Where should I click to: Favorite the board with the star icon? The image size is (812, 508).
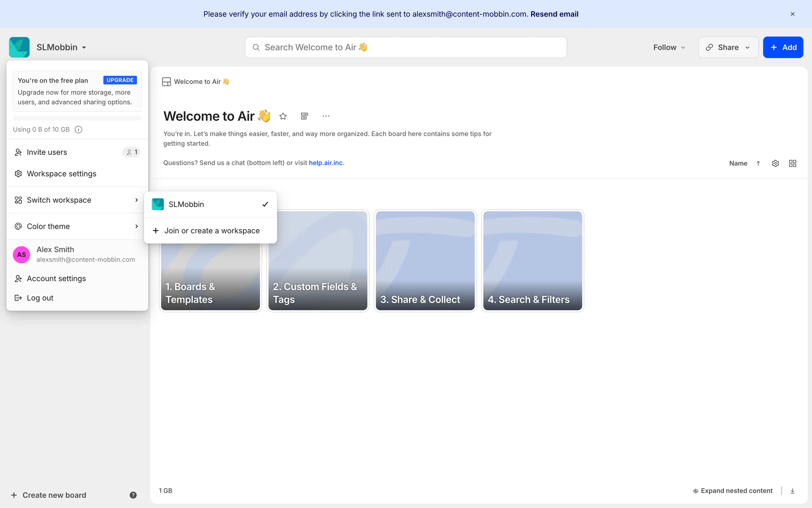(283, 116)
